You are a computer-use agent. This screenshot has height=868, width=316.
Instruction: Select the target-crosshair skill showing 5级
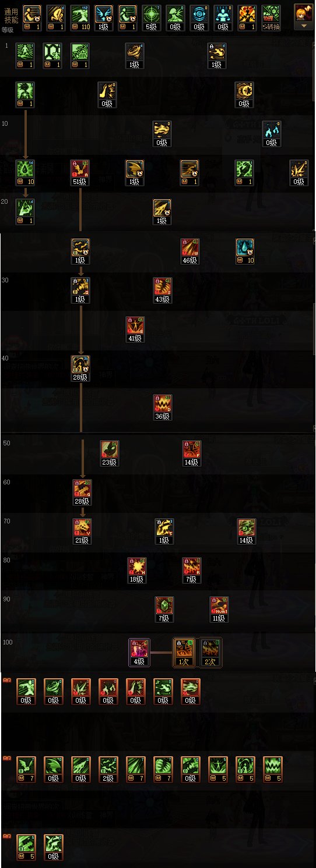(151, 17)
